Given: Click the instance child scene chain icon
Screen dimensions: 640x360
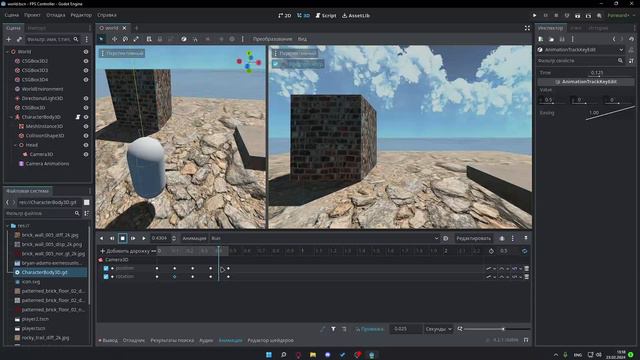Looking at the screenshot, I should pos(19,40).
